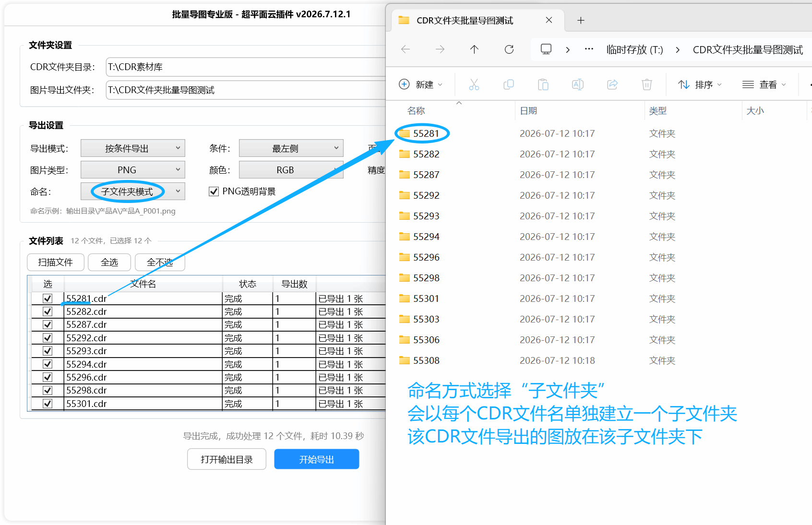
Task: Click the Cut scissors icon in Explorer toolbar
Action: coord(474,84)
